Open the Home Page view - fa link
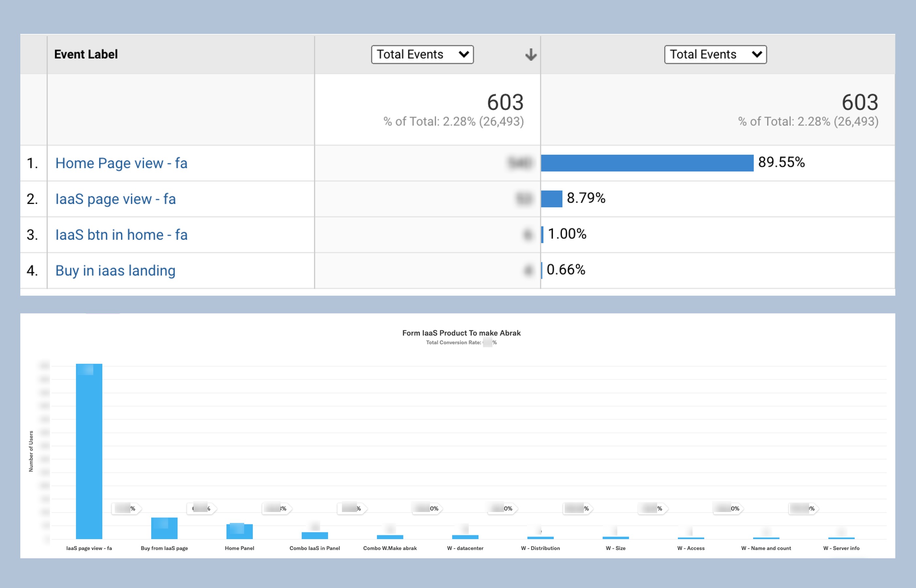Screen dimensions: 916x588 click(x=121, y=163)
